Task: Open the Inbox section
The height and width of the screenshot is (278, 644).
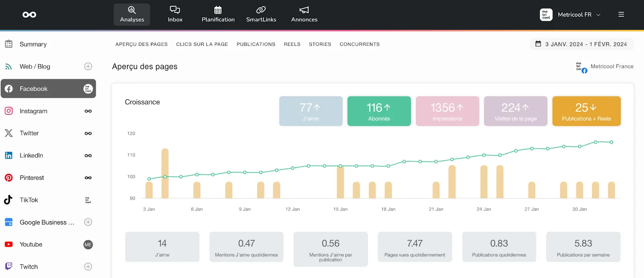Action: click(x=175, y=14)
